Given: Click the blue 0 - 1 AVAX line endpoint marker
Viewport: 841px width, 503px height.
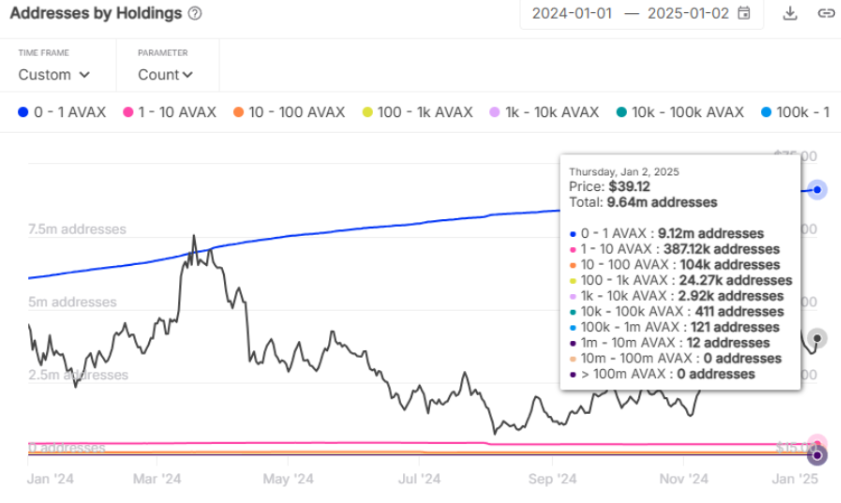Looking at the screenshot, I should click(x=817, y=190).
